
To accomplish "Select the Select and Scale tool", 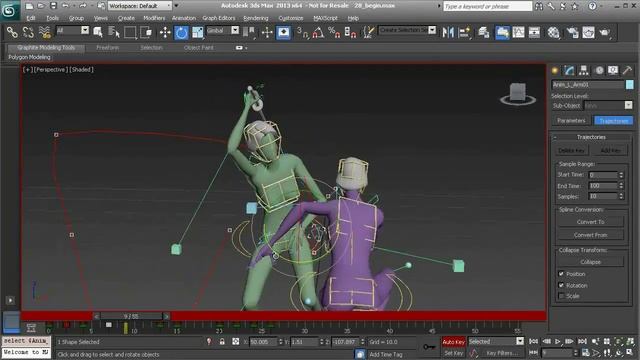I will point(198,32).
